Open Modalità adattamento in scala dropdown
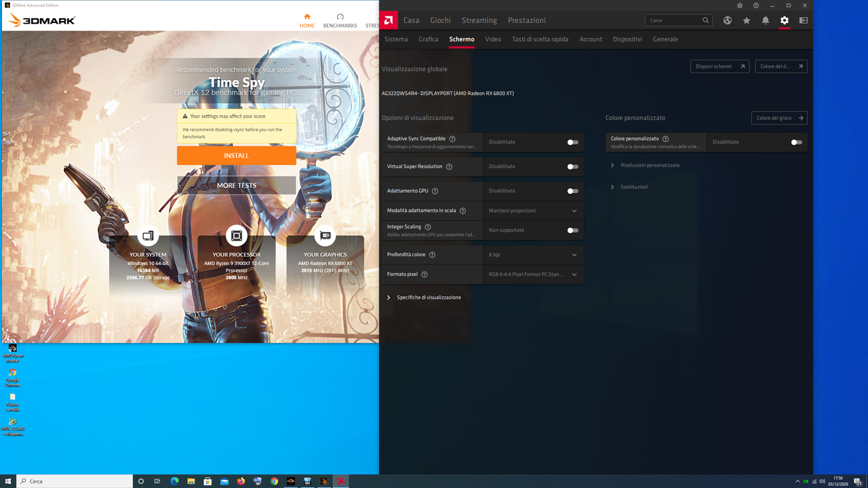Screen dimensions: 868x488 (x=533, y=211)
